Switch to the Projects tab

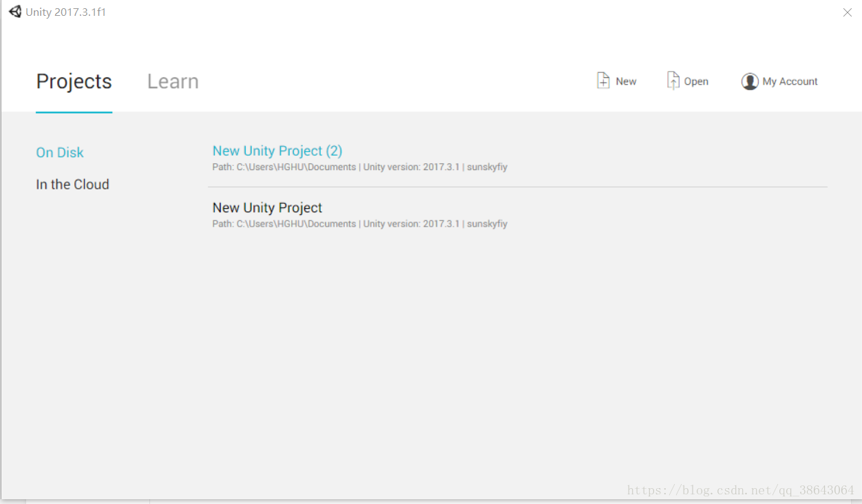(74, 81)
